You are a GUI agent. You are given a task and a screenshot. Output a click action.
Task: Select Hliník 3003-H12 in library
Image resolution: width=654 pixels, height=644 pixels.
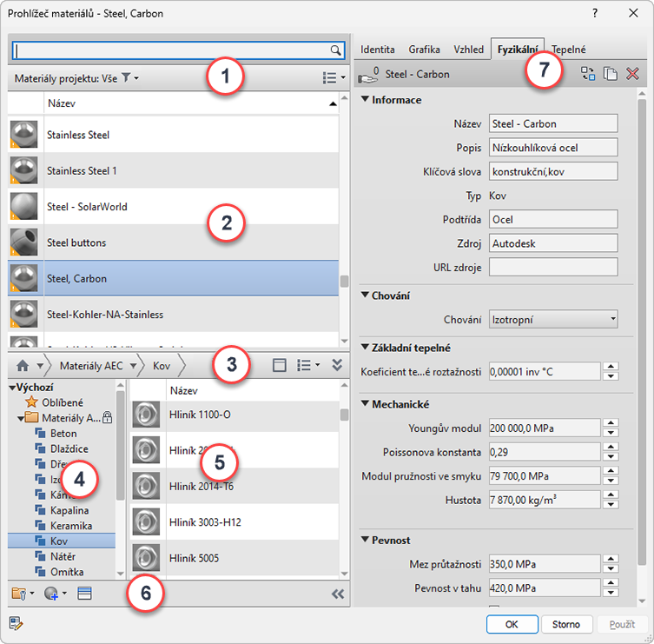235,522
